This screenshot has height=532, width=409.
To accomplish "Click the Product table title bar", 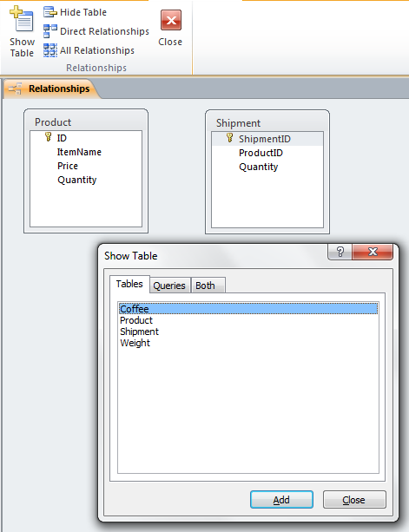I will tap(86, 122).
